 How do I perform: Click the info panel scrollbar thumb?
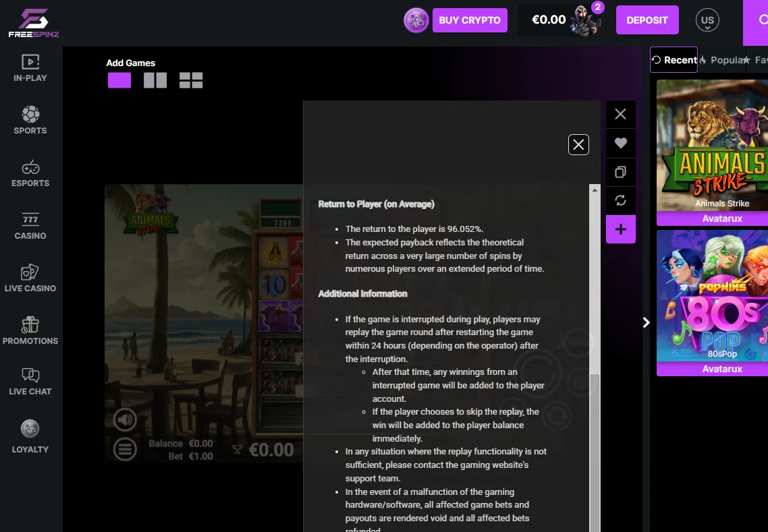pyautogui.click(x=595, y=452)
